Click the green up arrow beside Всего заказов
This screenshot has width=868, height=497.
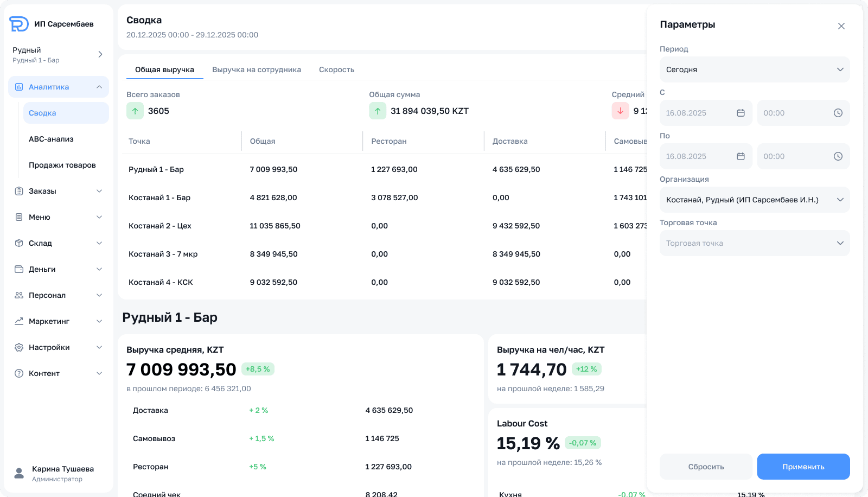click(135, 111)
